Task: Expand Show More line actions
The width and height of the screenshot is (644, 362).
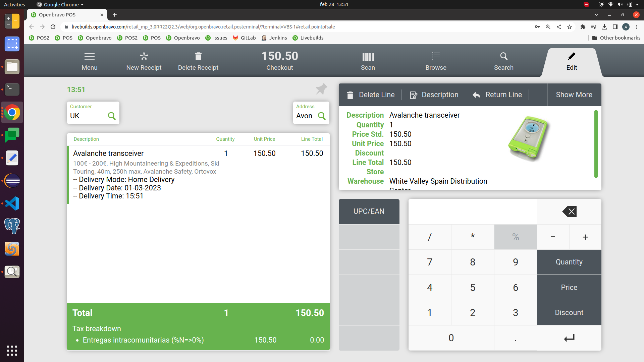Action: [574, 95]
